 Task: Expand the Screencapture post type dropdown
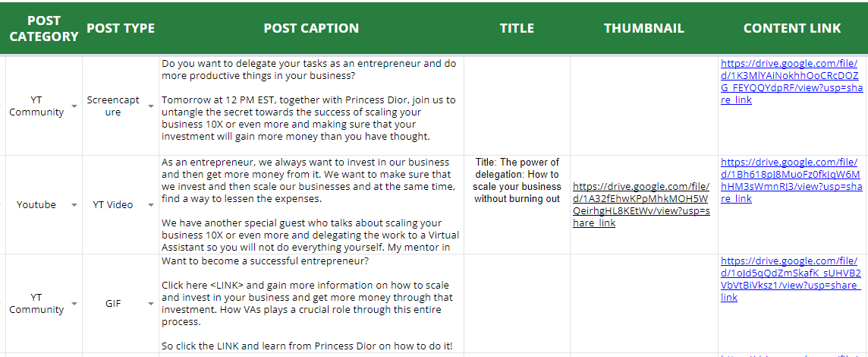151,106
